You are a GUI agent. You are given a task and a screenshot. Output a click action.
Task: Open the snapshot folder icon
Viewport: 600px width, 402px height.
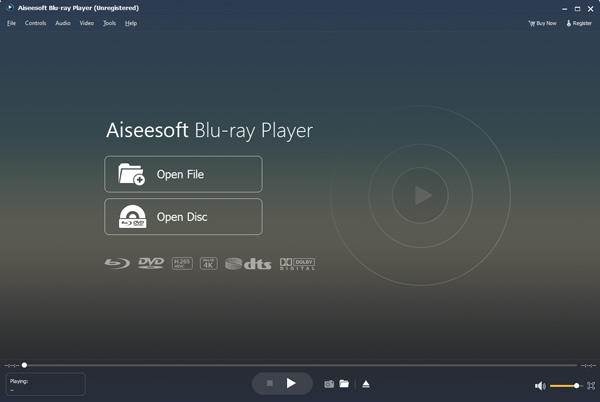click(x=344, y=384)
